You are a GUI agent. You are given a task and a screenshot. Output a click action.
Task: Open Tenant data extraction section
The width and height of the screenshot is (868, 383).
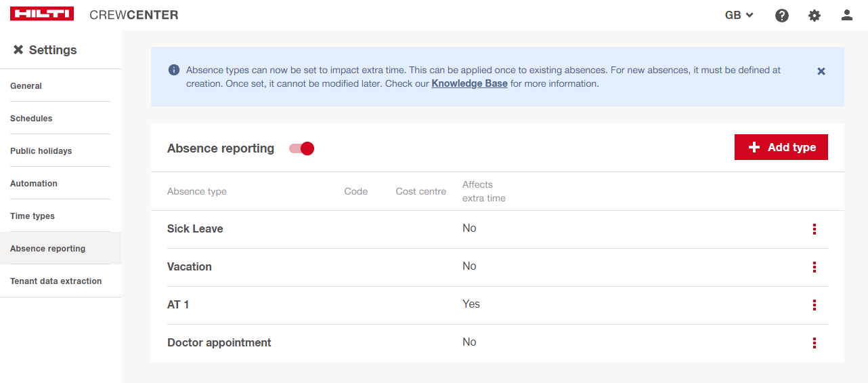pos(56,281)
